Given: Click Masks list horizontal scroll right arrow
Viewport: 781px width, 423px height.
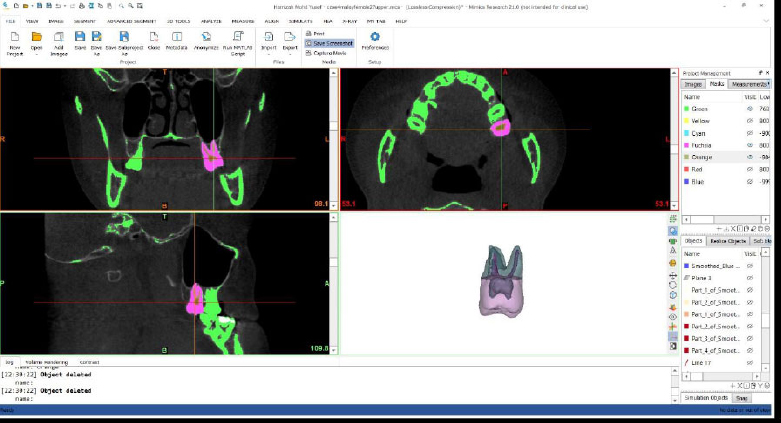Looking at the screenshot, I should pyautogui.click(x=766, y=219).
